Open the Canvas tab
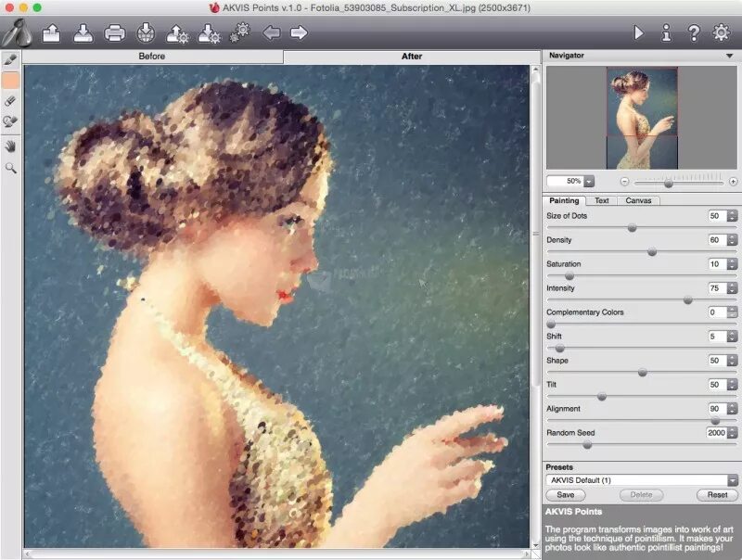Image resolution: width=742 pixels, height=560 pixels. click(638, 200)
